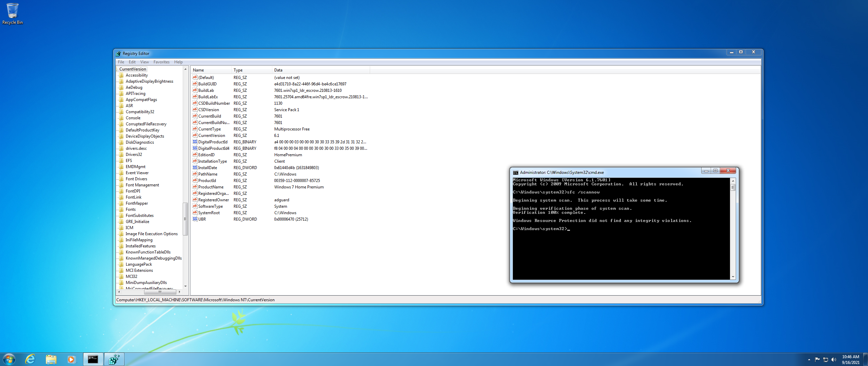Open the Help menu

[178, 62]
